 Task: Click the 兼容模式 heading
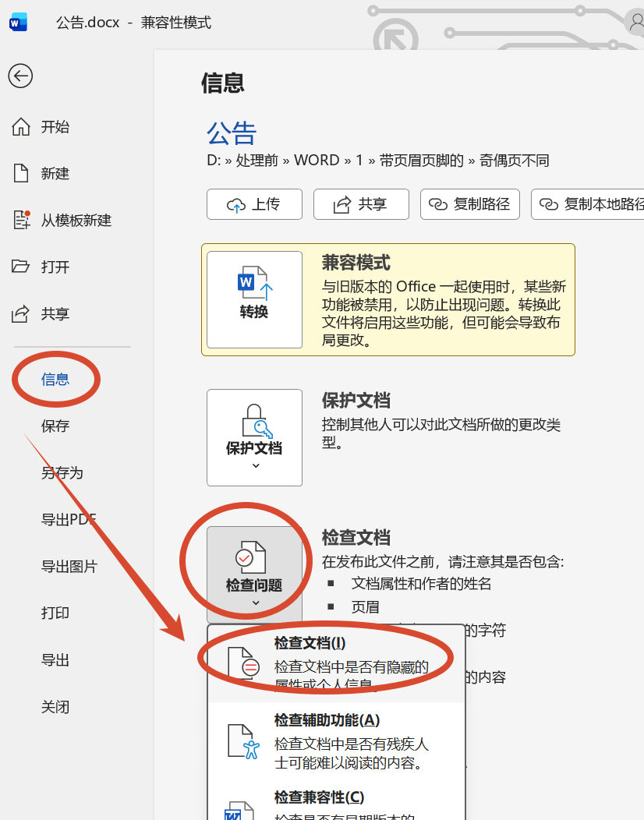tap(356, 263)
